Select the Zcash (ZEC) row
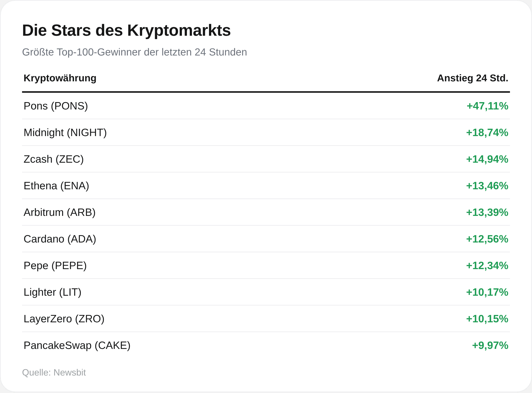The height and width of the screenshot is (393, 532). pyautogui.click(x=266, y=159)
